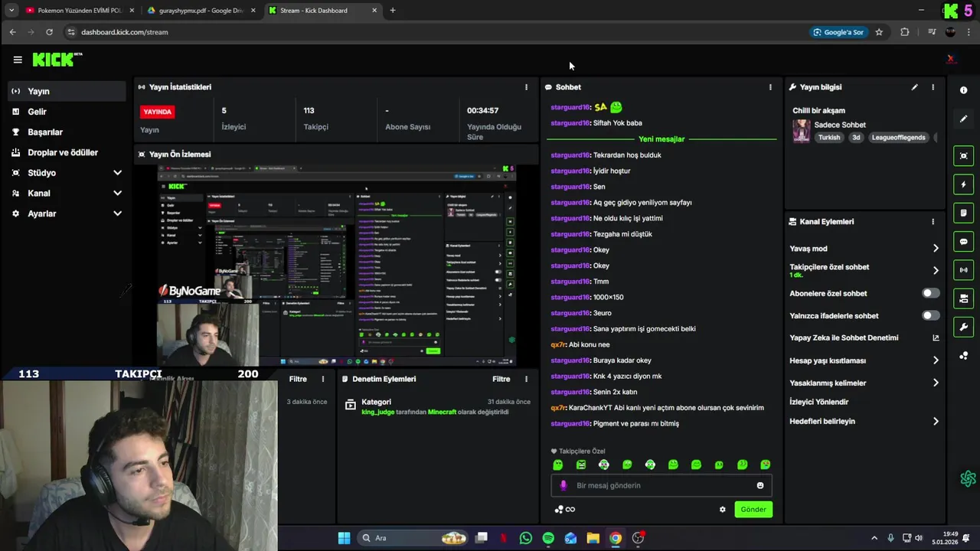Toggle lightning bolt widget in right toolbar
The height and width of the screenshot is (551, 980).
pos(963,184)
